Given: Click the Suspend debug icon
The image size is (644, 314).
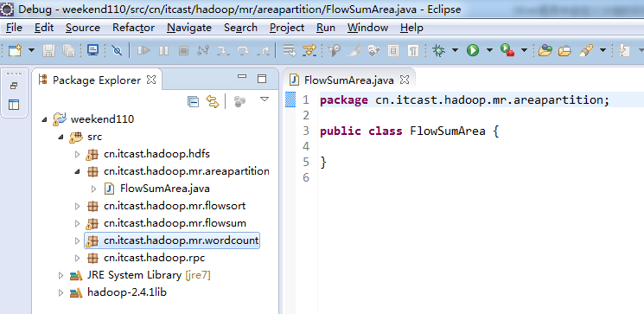Looking at the screenshot, I should tap(164, 50).
